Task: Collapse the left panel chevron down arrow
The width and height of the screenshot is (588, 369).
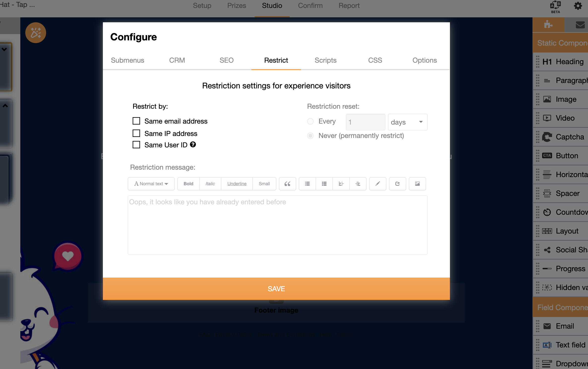Action: coord(4,49)
